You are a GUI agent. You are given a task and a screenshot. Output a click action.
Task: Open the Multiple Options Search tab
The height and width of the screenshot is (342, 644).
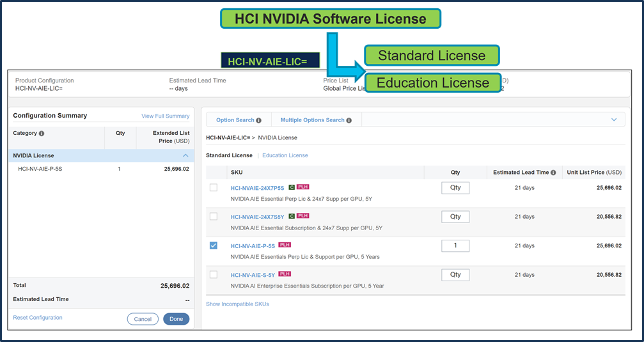point(316,120)
